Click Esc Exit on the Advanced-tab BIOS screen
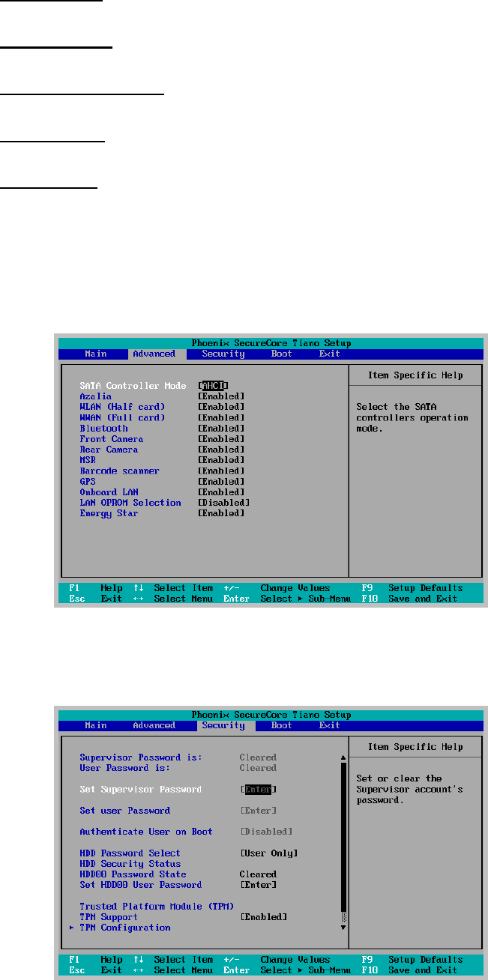Screen dimensions: 488x980 95,599
